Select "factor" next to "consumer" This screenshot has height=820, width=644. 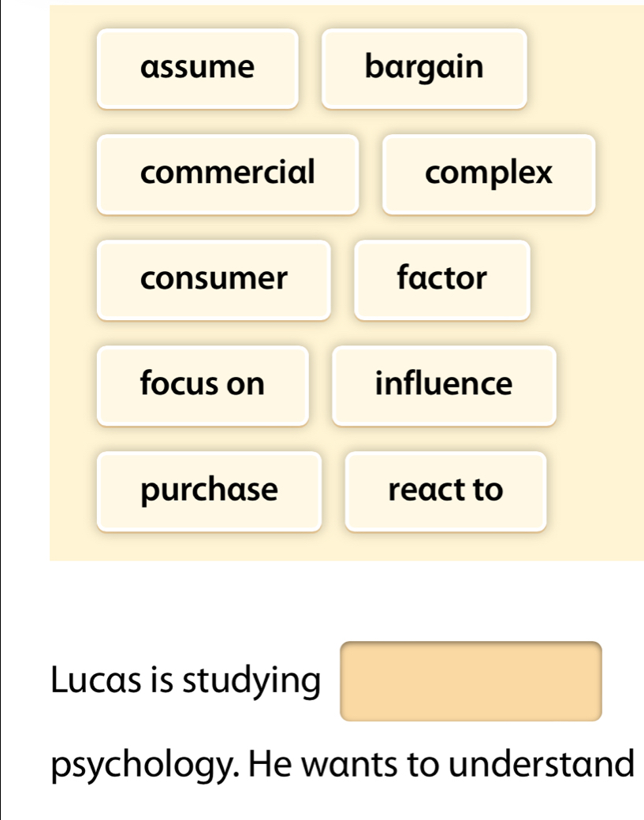442,279
